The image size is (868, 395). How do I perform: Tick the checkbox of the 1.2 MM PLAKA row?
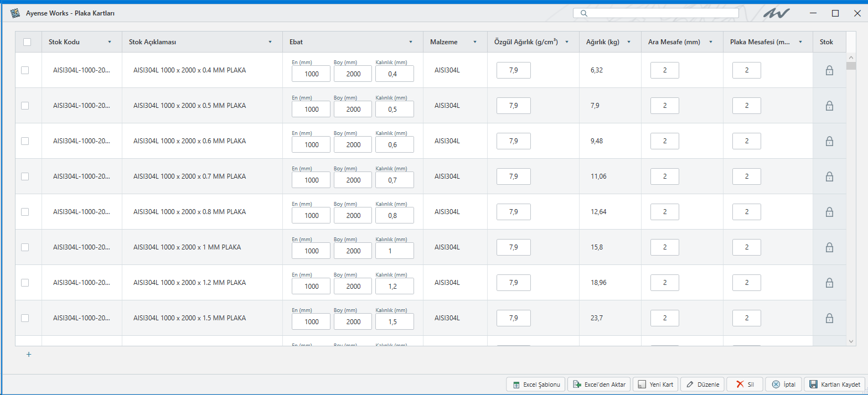pos(25,283)
